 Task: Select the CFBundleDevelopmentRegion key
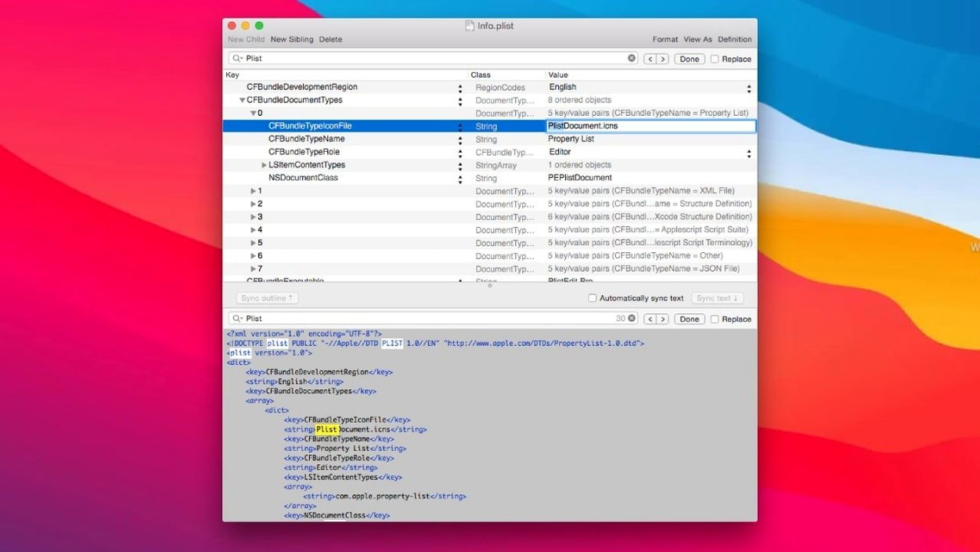point(302,88)
